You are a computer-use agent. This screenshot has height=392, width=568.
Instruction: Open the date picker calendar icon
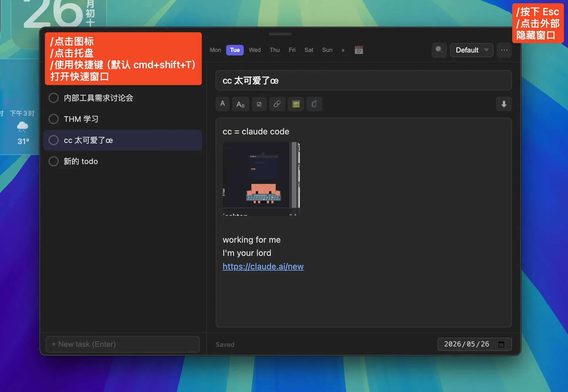[501, 344]
